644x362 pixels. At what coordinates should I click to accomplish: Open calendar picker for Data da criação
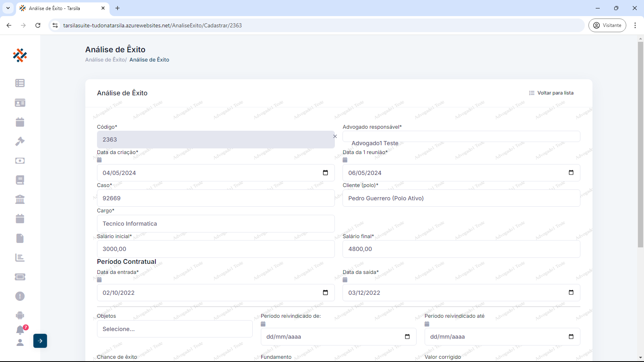[x=325, y=173]
